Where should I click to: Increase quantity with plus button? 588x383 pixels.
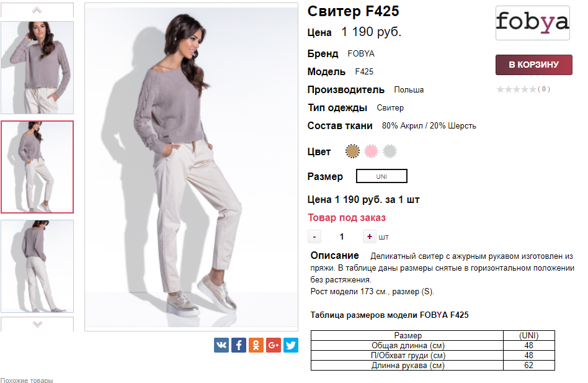coord(370,237)
